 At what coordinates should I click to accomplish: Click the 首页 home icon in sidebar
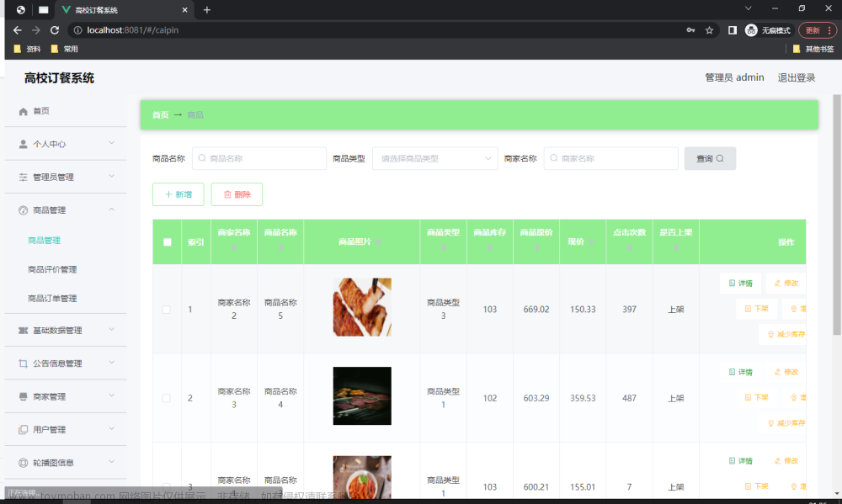coord(23,112)
